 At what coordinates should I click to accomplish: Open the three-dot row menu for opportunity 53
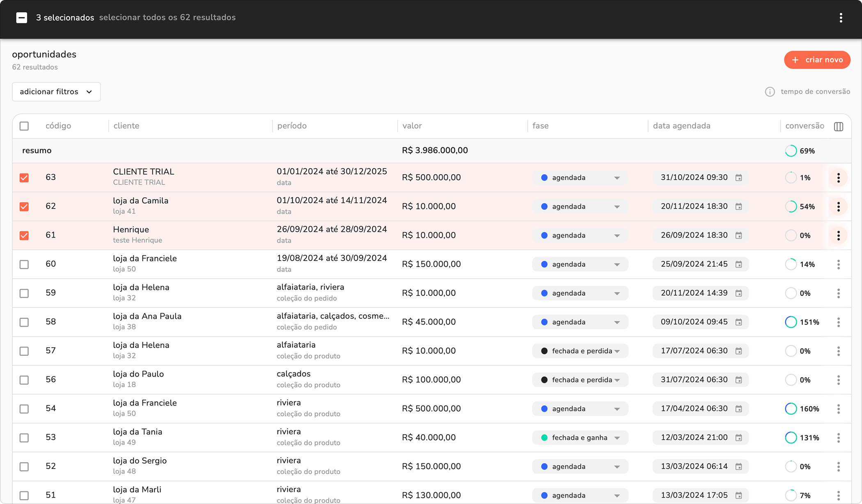coord(838,438)
